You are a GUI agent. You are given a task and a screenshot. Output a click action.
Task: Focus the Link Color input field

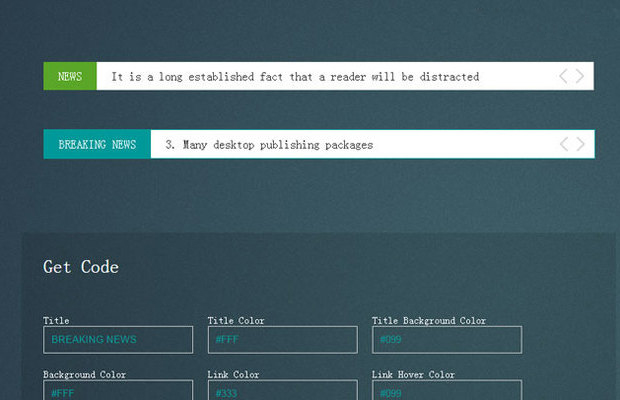tap(283, 391)
